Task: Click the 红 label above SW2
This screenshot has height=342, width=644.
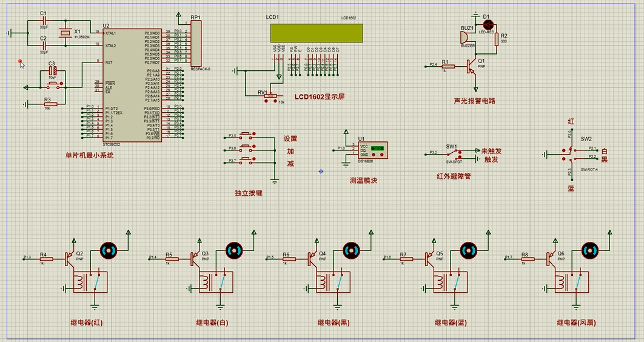Action: (x=571, y=121)
